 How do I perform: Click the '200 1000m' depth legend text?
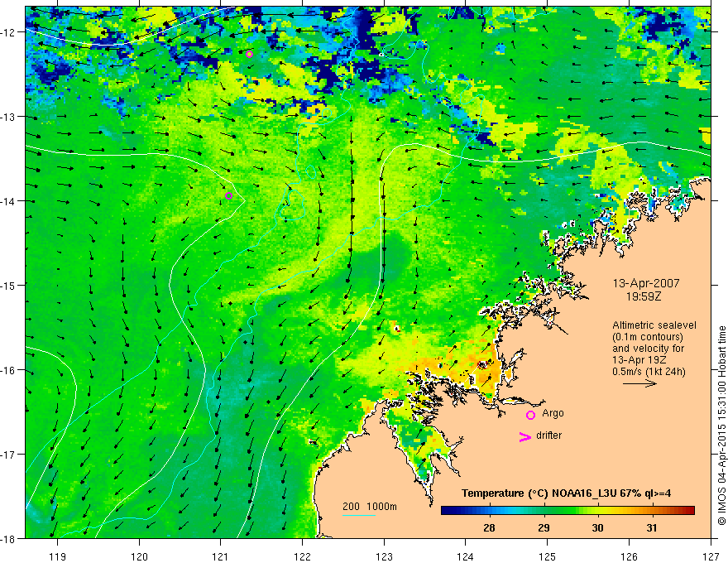pos(370,507)
